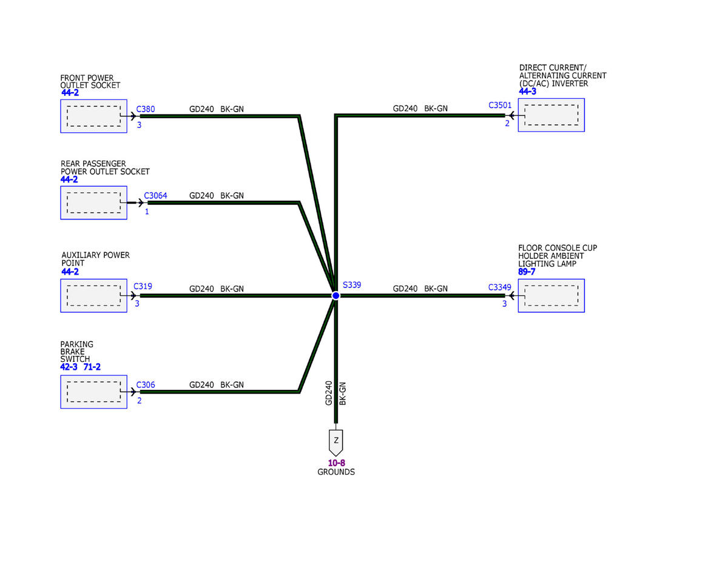This screenshot has width=728, height=562.
Task: Select the Rear Passenger Power Outlet Socket box
Action: [93, 202]
